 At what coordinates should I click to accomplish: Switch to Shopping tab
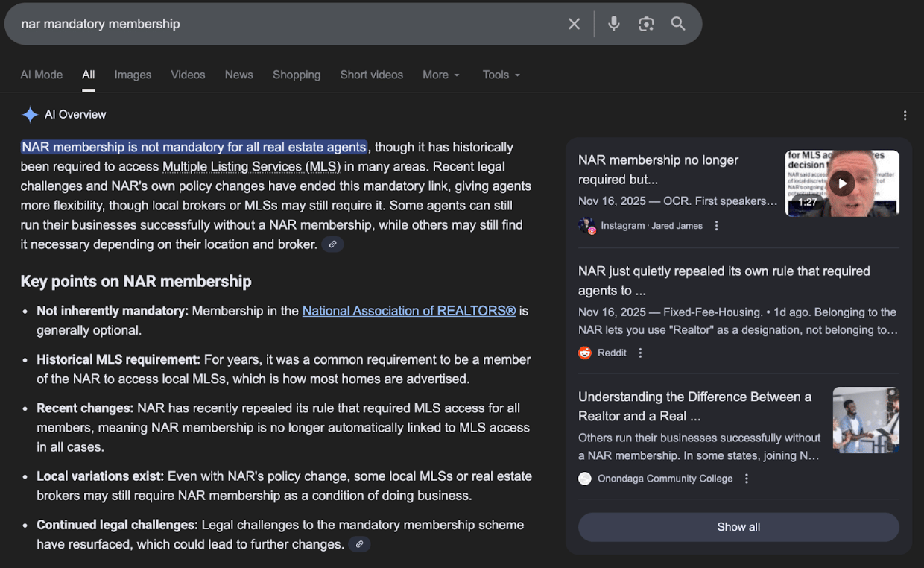[297, 75]
